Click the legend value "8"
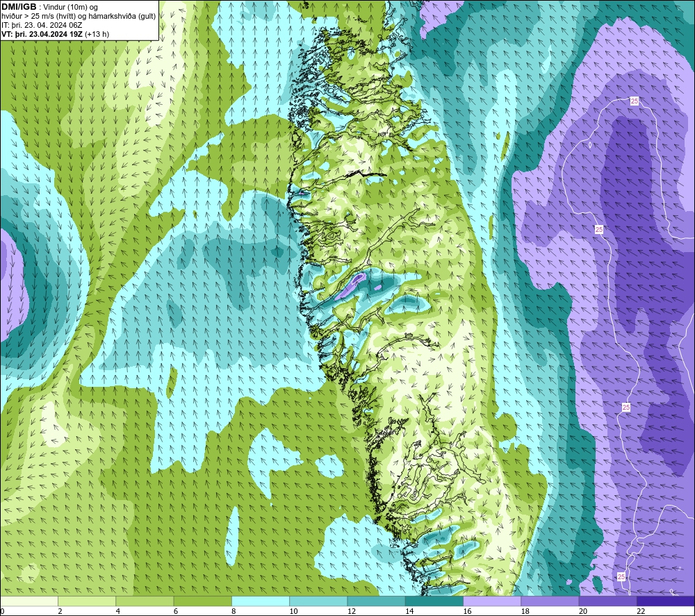Screen dimensions: 695x616 point(234,611)
